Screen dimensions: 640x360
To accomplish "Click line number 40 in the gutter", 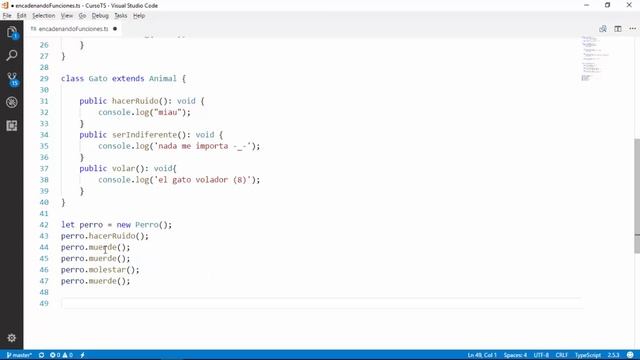I will click(44, 202).
